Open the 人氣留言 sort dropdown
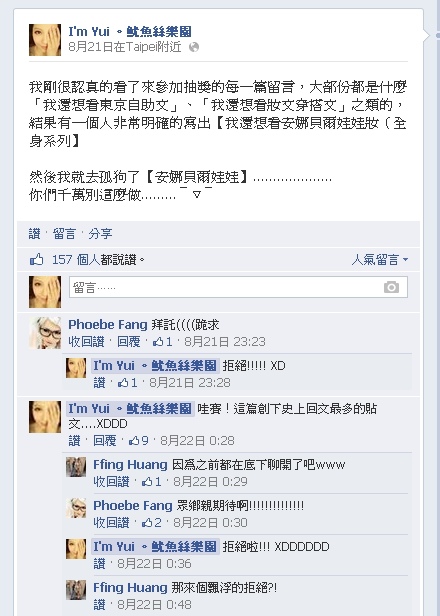The image size is (440, 616). [x=380, y=260]
